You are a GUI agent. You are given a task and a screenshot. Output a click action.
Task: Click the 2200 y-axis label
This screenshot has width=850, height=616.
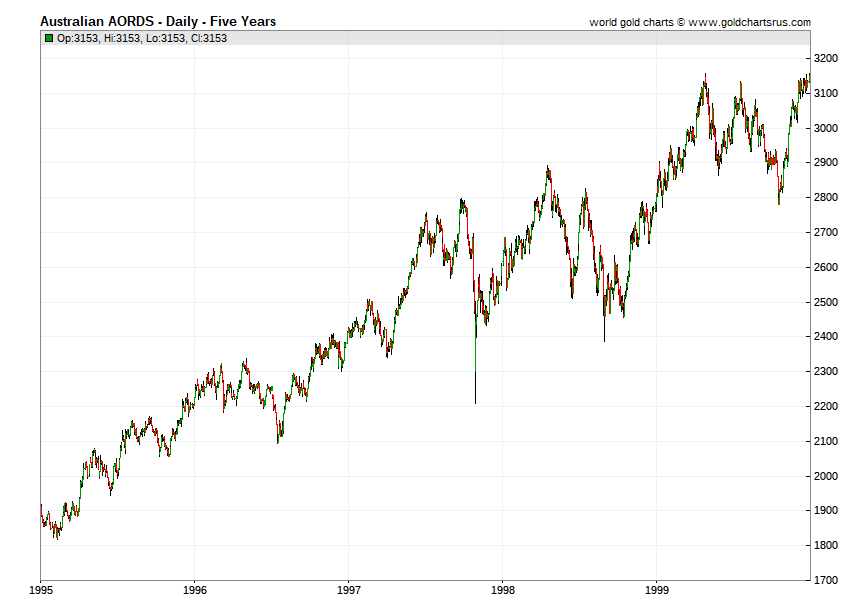[826, 406]
